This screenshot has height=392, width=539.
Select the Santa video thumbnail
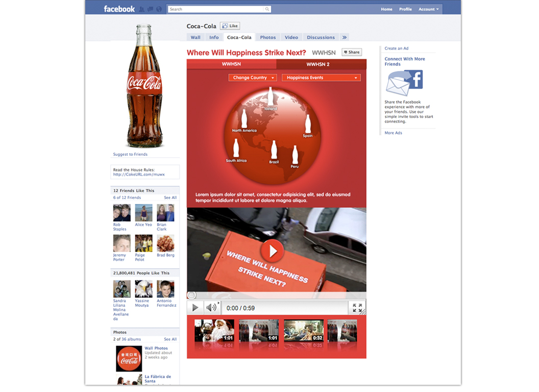tap(214, 330)
